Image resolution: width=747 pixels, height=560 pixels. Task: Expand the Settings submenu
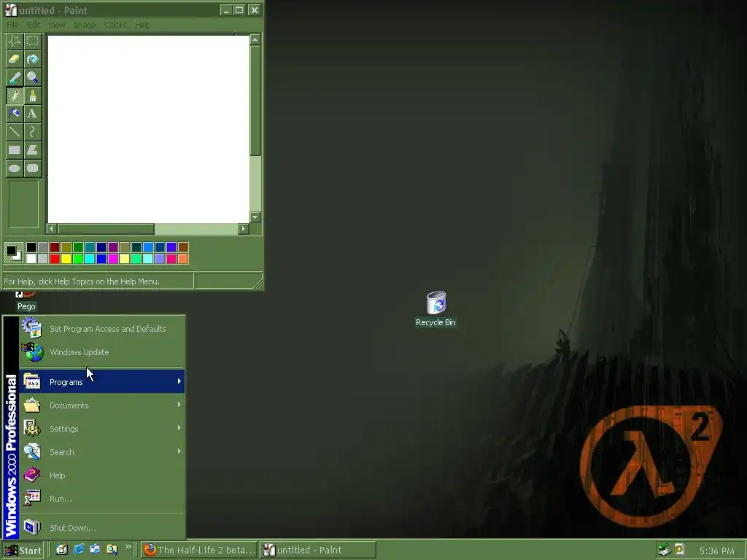click(x=102, y=428)
